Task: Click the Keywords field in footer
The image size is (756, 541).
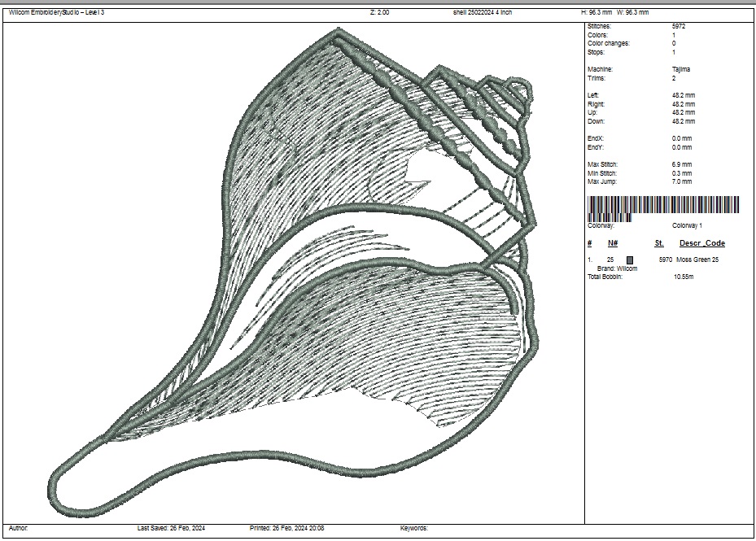Action: coord(413,528)
